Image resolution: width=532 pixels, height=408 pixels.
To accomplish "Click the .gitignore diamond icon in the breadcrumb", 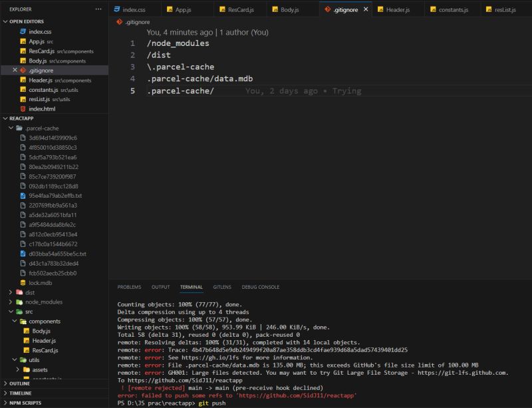I will pyautogui.click(x=118, y=21).
